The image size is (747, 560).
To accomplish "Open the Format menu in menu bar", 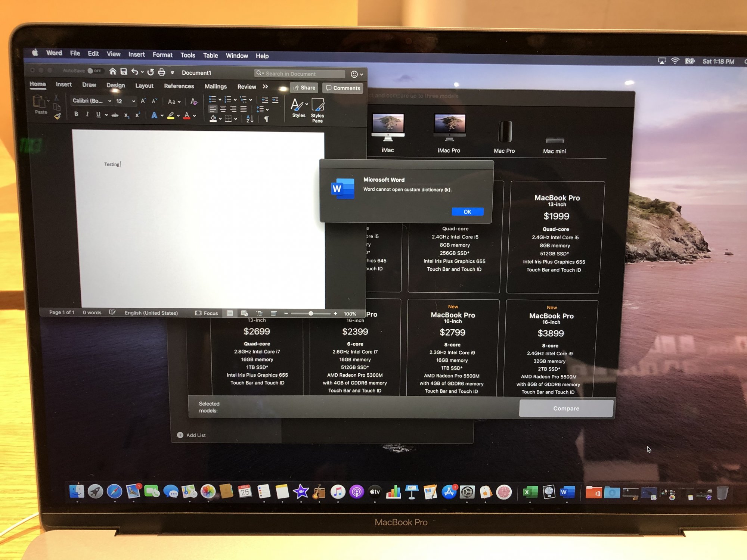I will point(162,55).
